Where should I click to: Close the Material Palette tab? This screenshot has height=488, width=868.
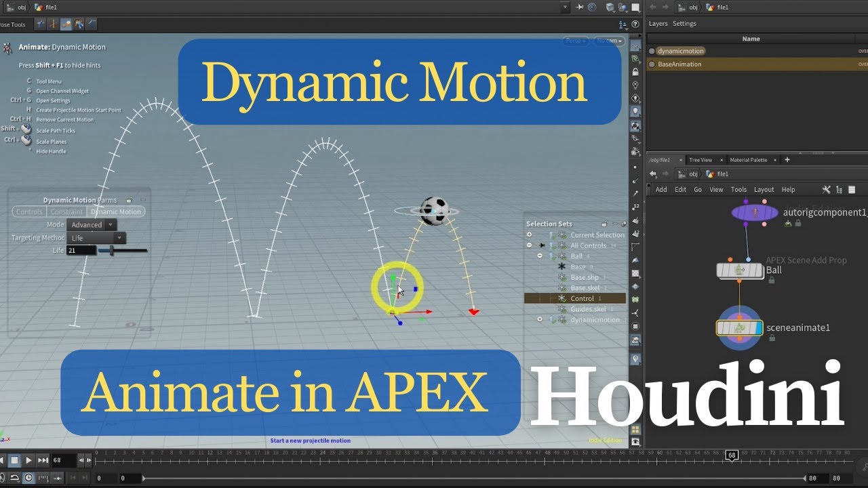coord(776,161)
